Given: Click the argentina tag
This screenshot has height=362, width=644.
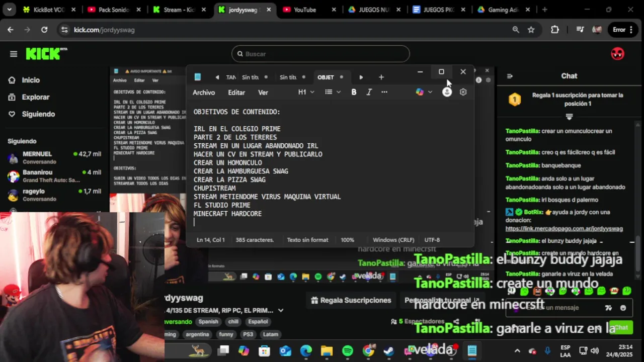Looking at the screenshot, I should tap(197, 334).
